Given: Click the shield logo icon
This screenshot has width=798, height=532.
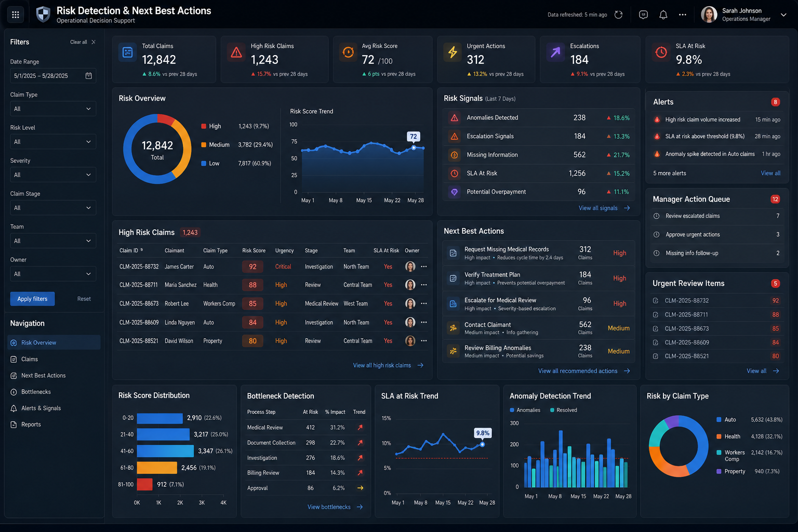Looking at the screenshot, I should [x=43, y=14].
